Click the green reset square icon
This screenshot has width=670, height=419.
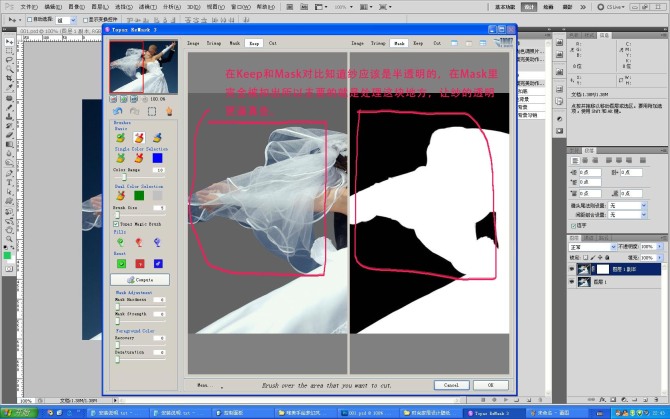121,263
